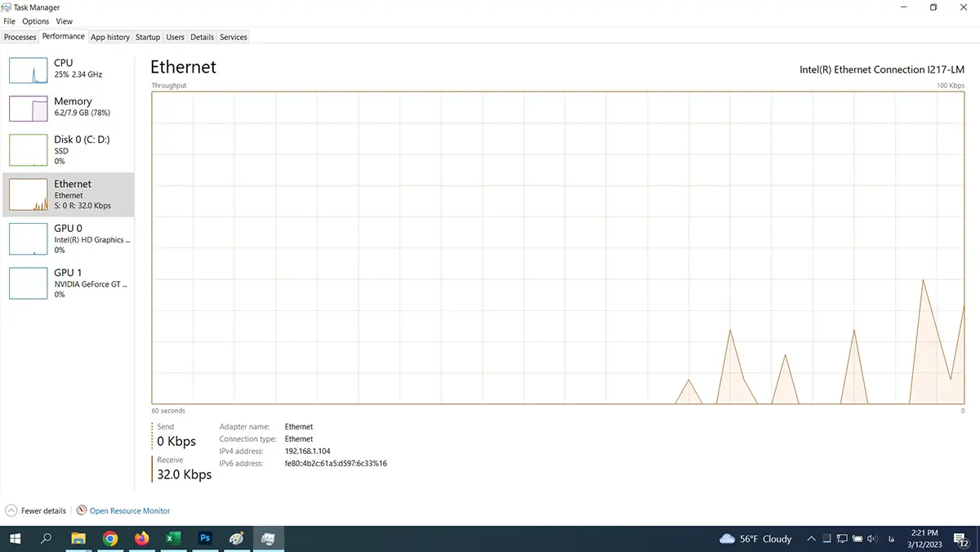
Task: Click the Fewer details chevron icon
Action: pos(11,510)
